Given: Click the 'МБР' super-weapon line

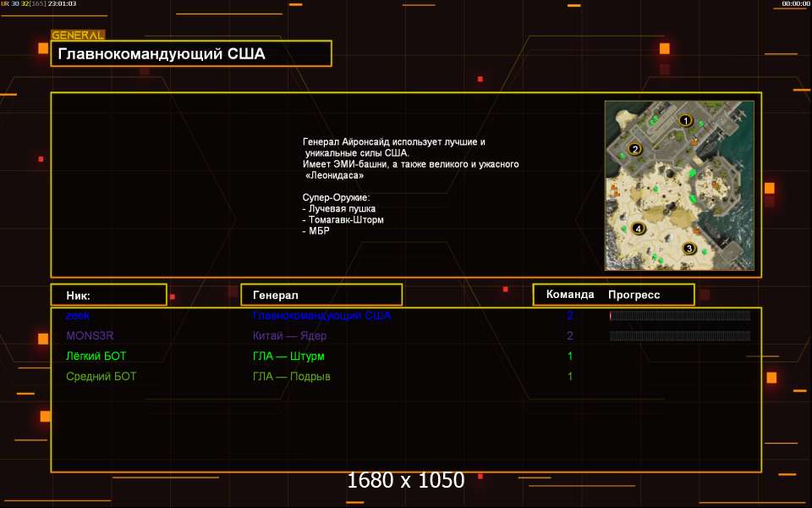Looking at the screenshot, I should click(x=315, y=230).
